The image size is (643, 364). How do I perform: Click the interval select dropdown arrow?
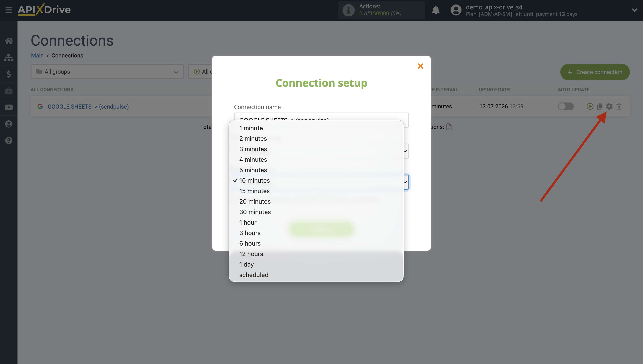pyautogui.click(x=405, y=182)
